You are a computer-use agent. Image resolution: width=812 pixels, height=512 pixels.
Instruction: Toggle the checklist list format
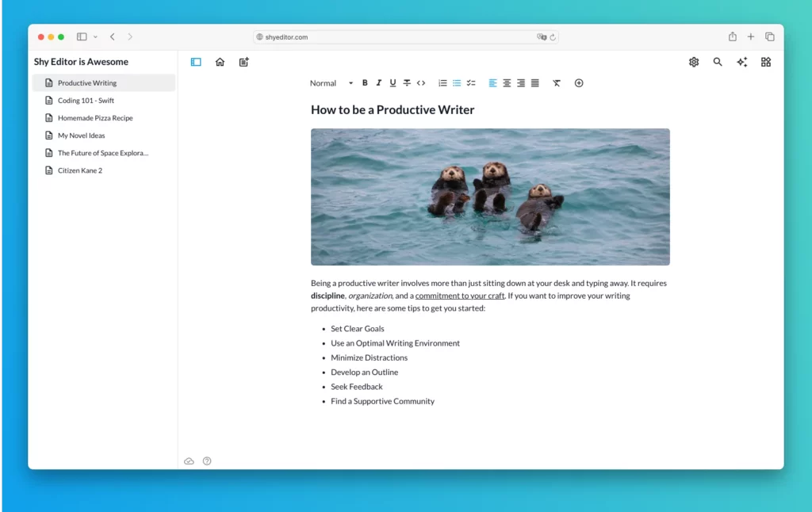(471, 83)
